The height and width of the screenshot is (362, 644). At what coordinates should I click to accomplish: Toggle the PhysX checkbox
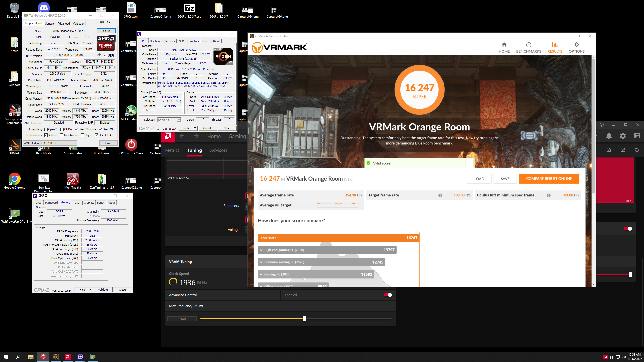83,135
